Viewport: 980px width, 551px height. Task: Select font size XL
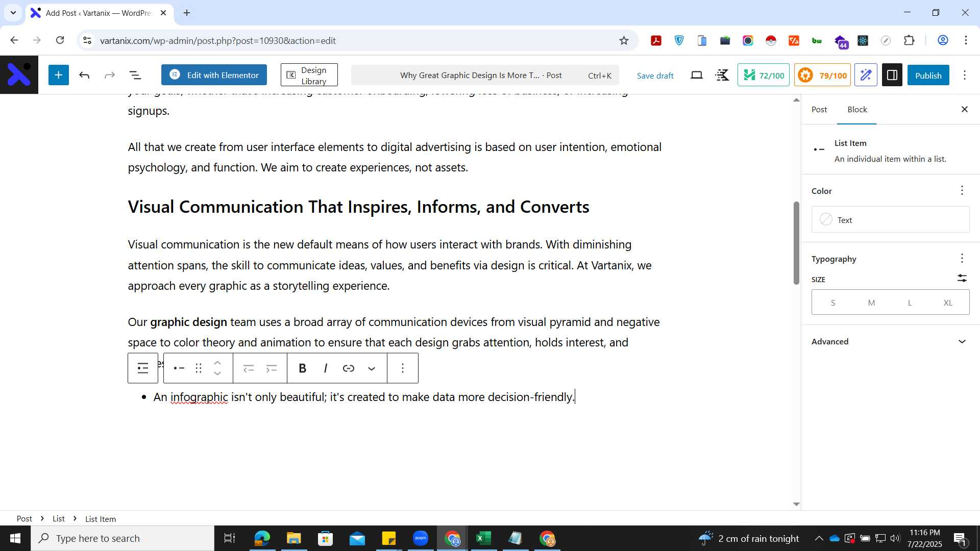point(948,303)
